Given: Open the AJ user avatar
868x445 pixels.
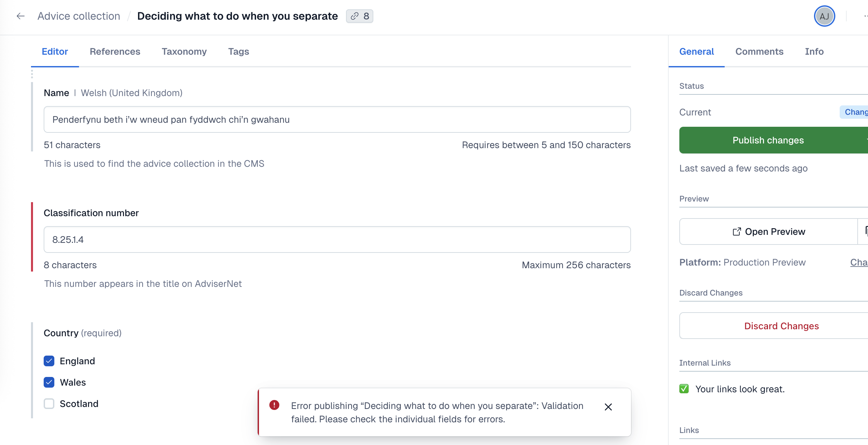Looking at the screenshot, I should [824, 16].
